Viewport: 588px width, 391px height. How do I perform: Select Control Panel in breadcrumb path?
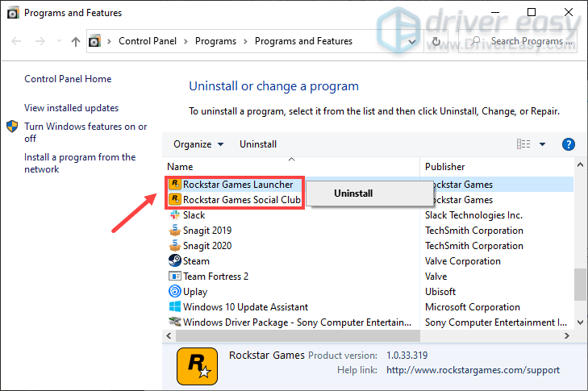(x=148, y=41)
